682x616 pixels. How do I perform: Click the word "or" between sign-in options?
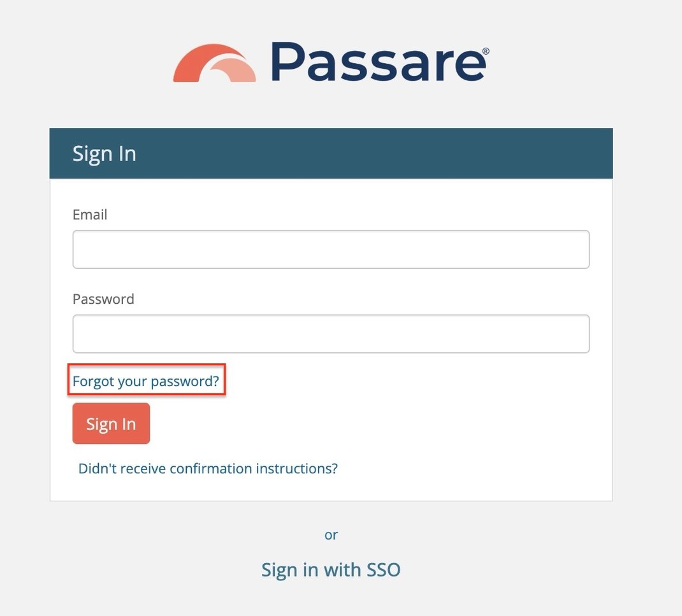331,534
